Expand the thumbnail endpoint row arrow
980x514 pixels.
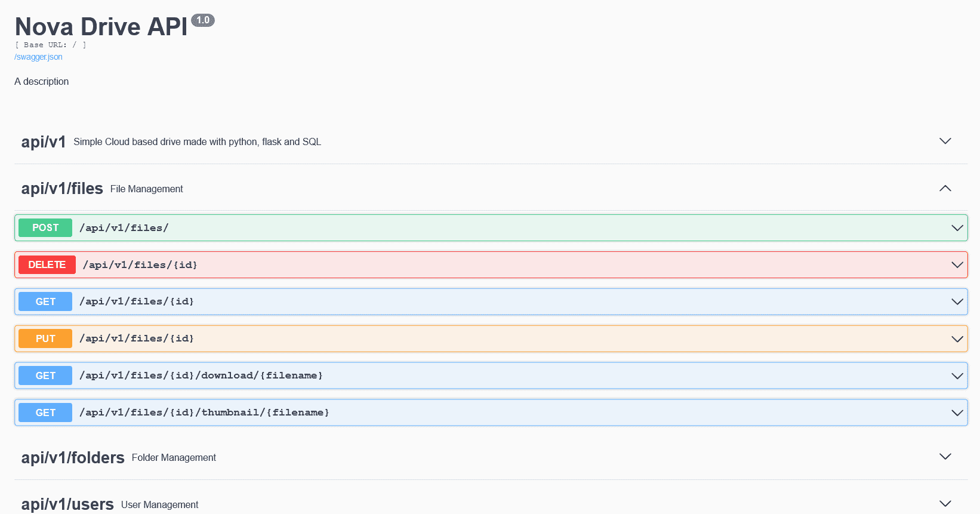[x=957, y=413]
